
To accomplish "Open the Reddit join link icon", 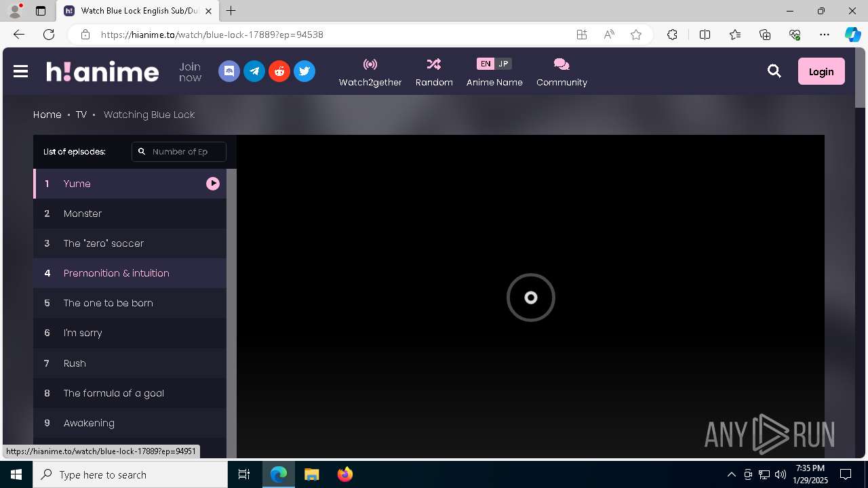I will tap(279, 71).
